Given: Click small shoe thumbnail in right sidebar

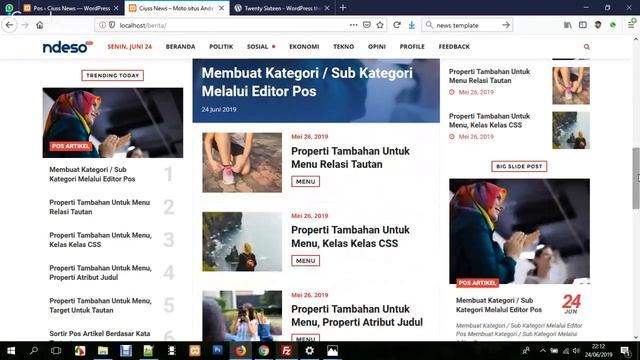Looking at the screenshot, I should click(571, 86).
